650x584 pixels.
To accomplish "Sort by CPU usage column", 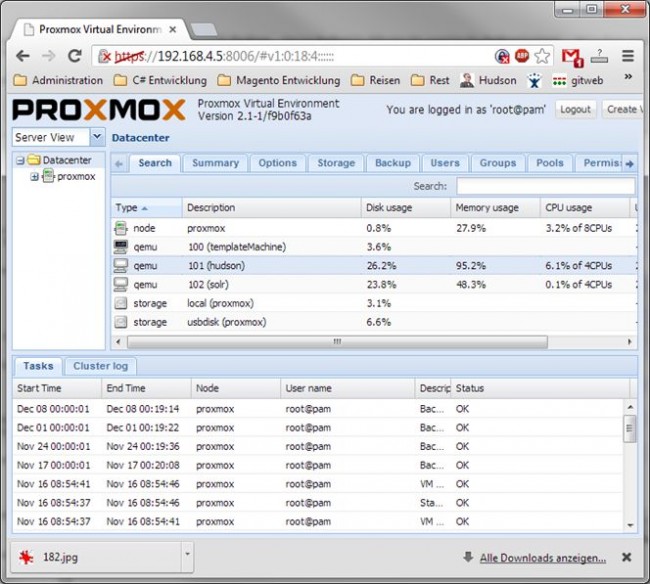I will pyautogui.click(x=585, y=208).
